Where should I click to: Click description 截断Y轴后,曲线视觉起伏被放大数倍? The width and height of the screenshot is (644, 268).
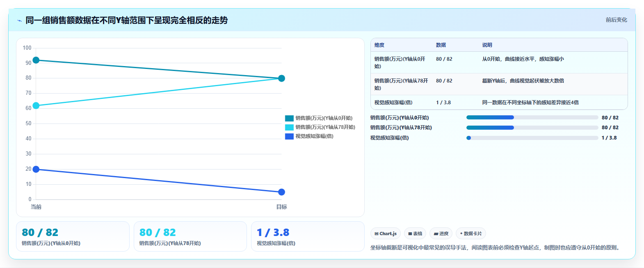click(x=523, y=81)
